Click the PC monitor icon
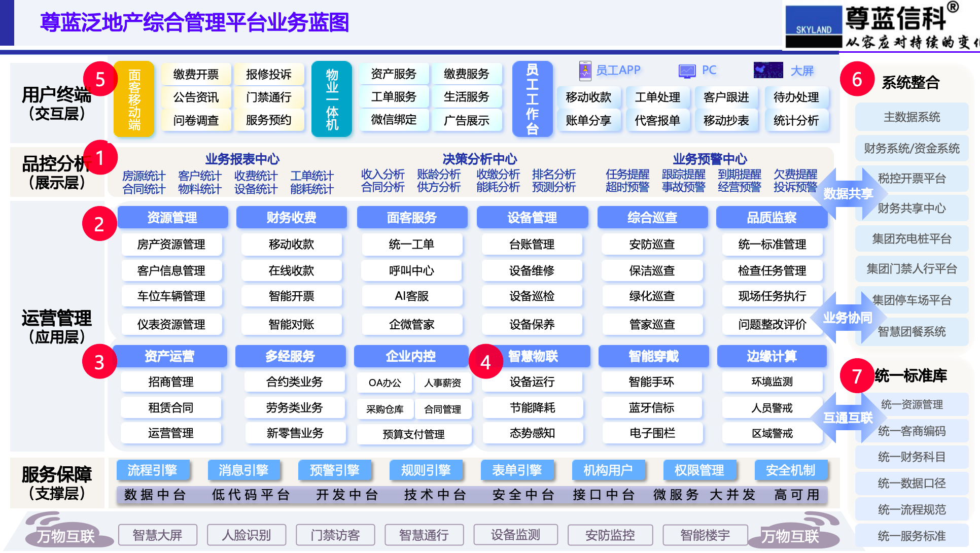The width and height of the screenshot is (980, 553). click(687, 71)
